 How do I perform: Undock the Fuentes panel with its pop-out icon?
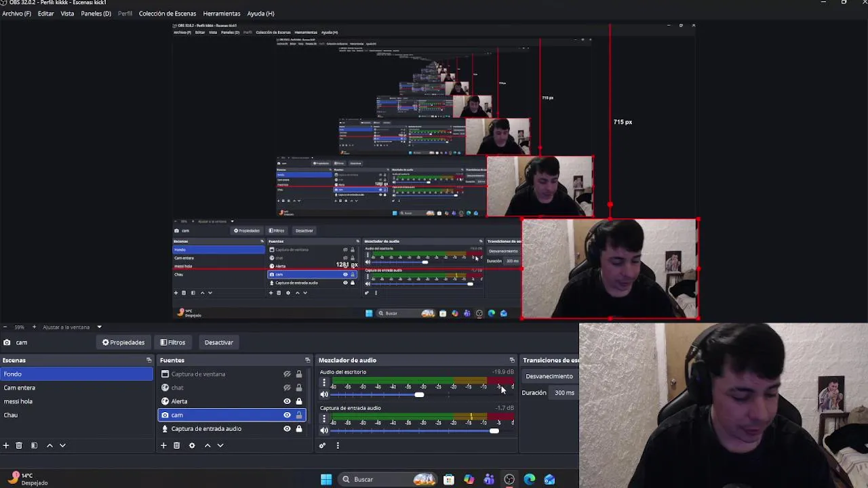coord(307,360)
